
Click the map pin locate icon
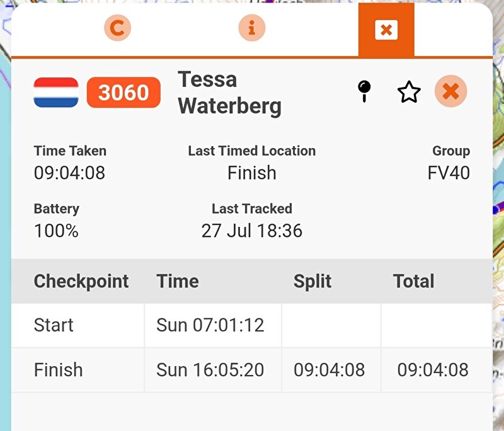[364, 91]
